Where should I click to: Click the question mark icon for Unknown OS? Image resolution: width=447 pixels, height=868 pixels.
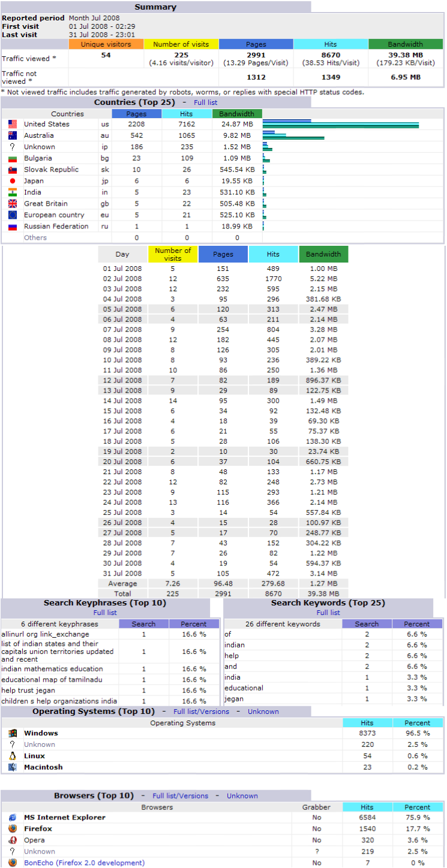[x=13, y=745]
